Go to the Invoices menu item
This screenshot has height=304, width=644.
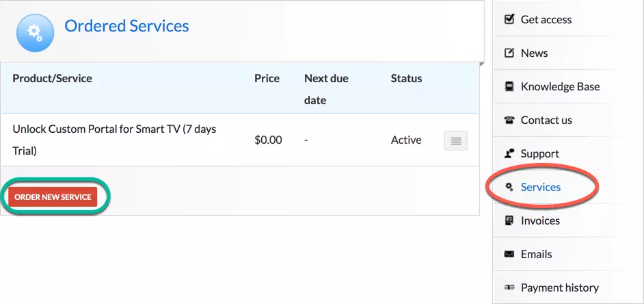pyautogui.click(x=540, y=220)
